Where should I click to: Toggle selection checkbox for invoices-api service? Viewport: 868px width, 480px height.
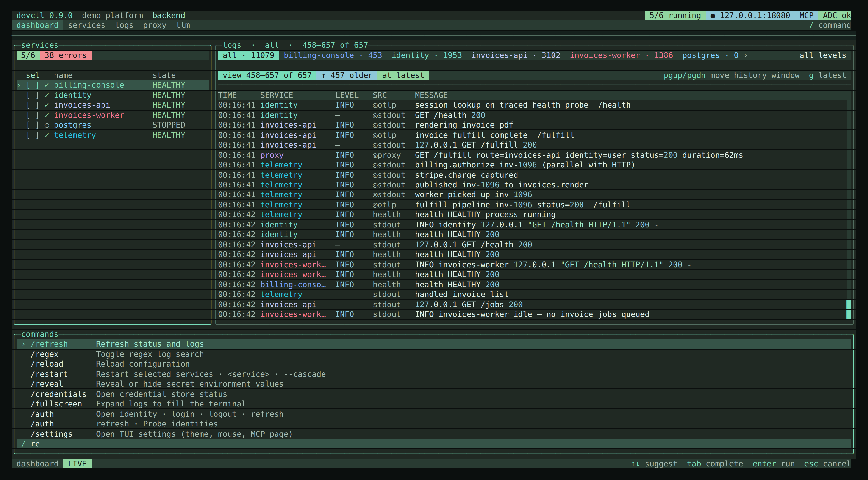point(33,105)
